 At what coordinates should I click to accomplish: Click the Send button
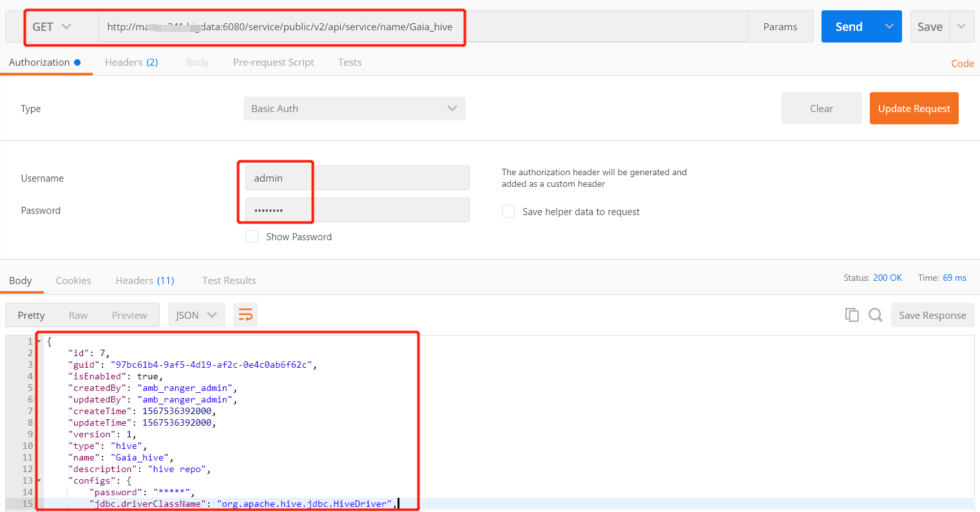(849, 26)
